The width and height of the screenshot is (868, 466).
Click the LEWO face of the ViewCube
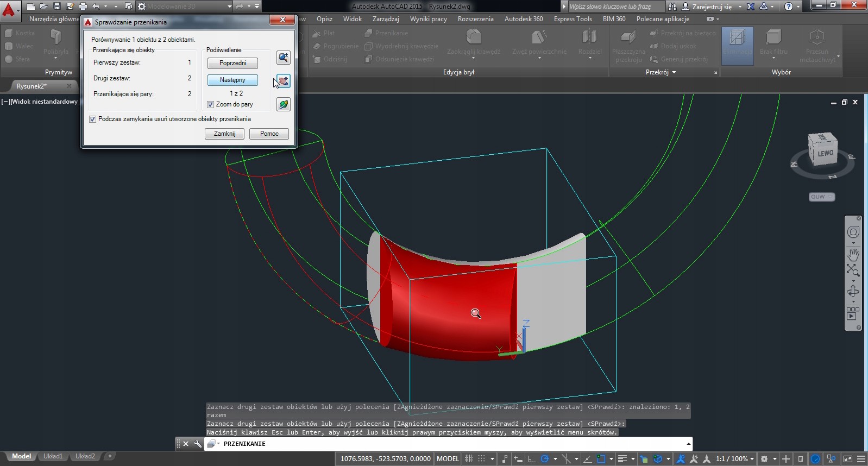coord(825,154)
